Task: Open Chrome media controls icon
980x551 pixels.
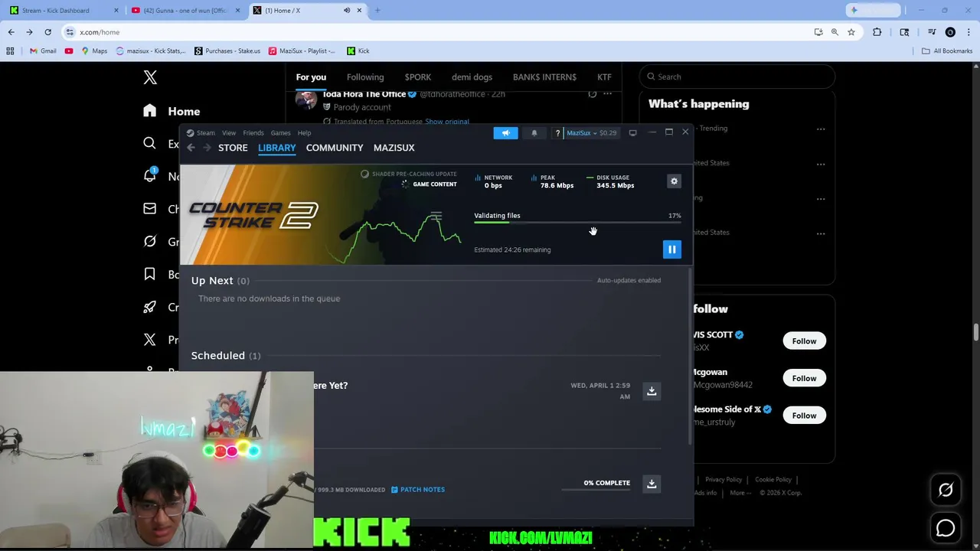Action: pyautogui.click(x=932, y=32)
